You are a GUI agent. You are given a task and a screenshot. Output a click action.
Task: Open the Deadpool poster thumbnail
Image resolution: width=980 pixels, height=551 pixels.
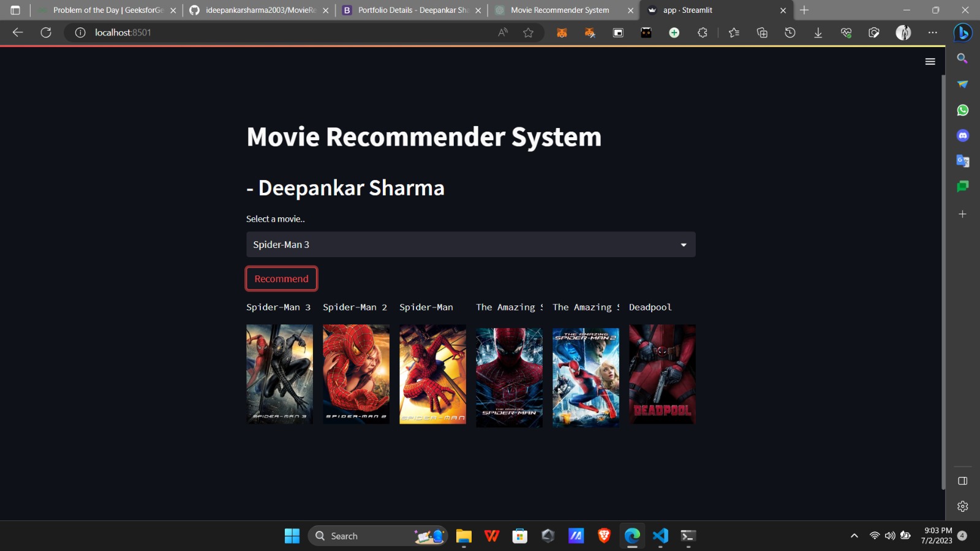point(662,374)
